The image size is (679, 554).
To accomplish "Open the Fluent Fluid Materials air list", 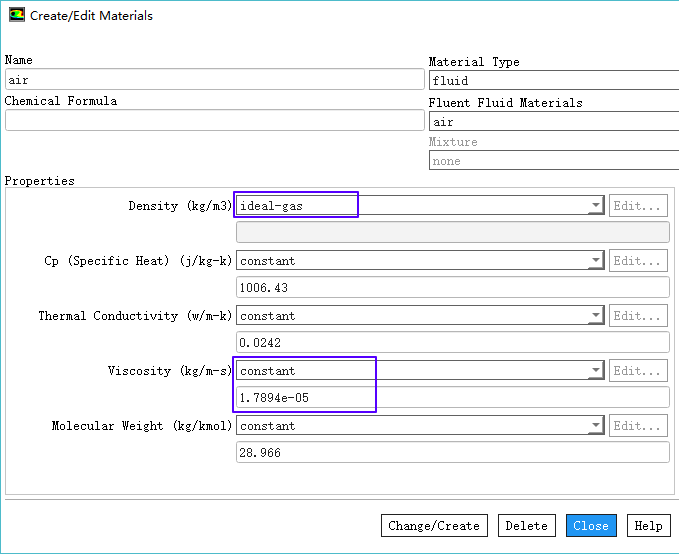I will point(553,122).
